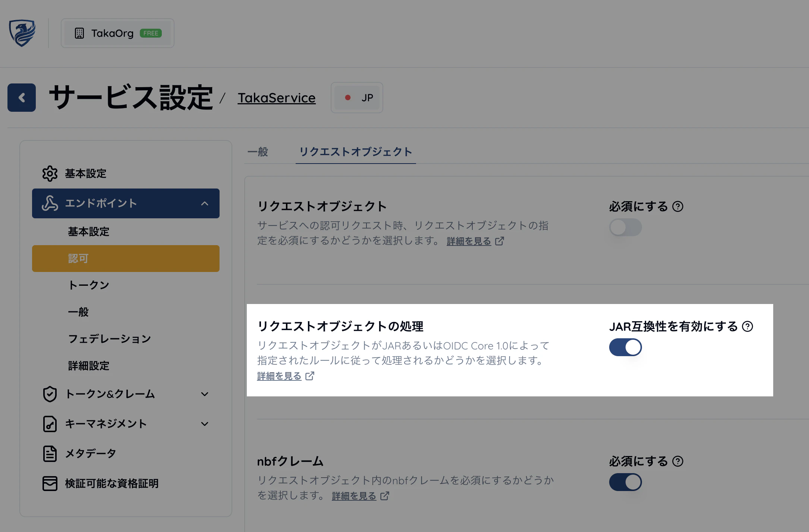This screenshot has width=809, height=532.
Task: Click 詳細を見る under リクエストオブジェクトの処理
Action: tap(279, 376)
